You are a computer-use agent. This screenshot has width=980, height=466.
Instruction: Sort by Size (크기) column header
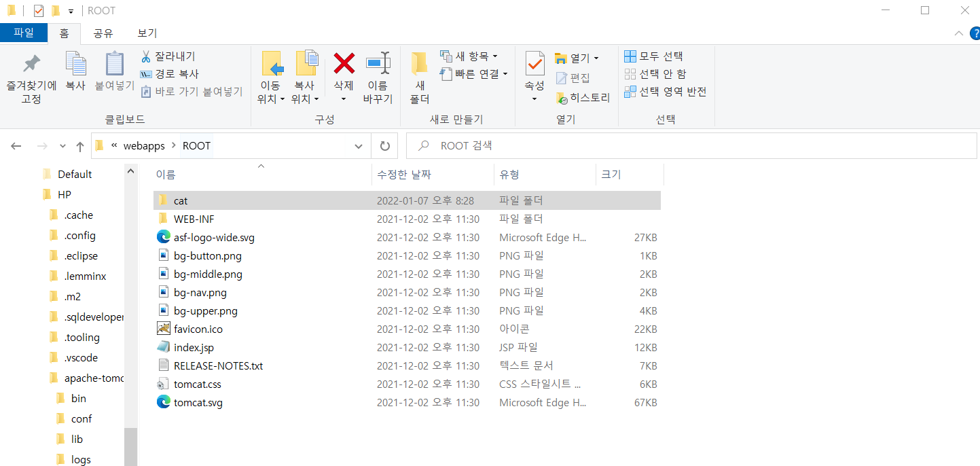point(630,175)
